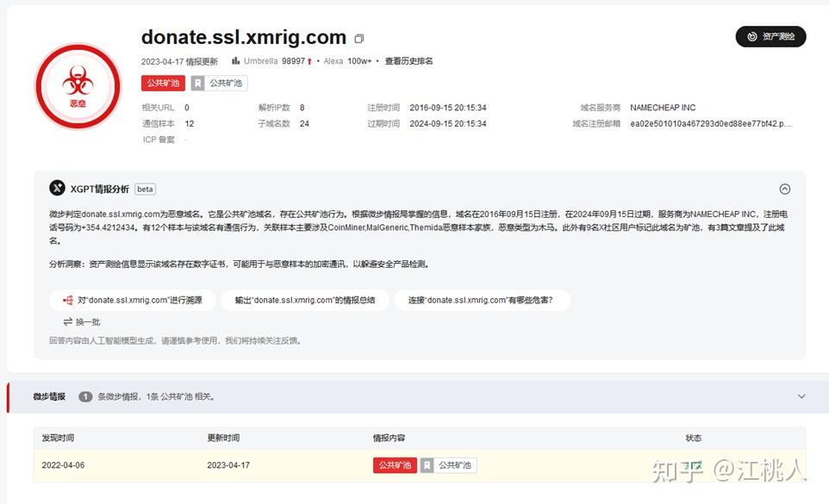Click the bookmark icon in the table row
This screenshot has width=829, height=504.
[x=427, y=465]
